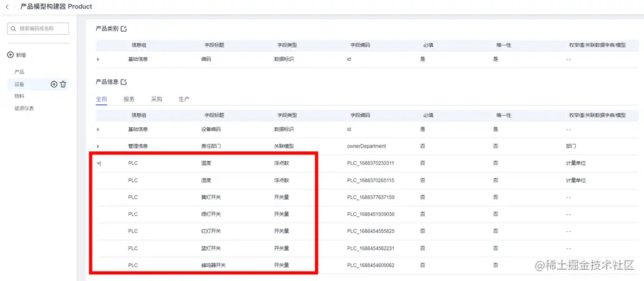
Task: Switch to the 服务 tab
Action: pos(129,99)
